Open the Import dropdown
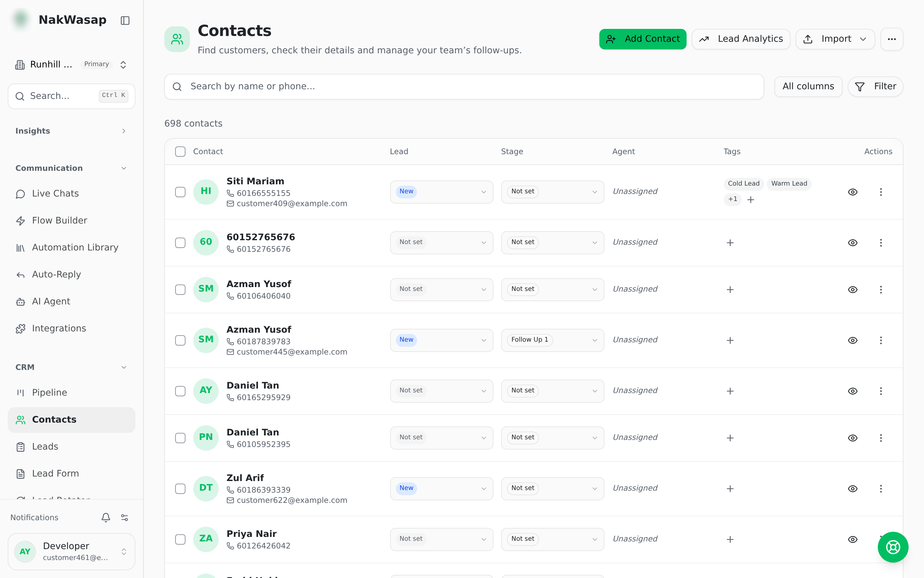The image size is (924, 578). pyautogui.click(x=835, y=39)
